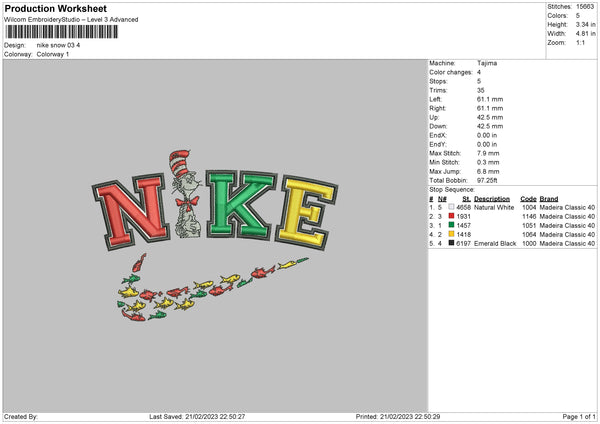Click the Colorway 1 value
Viewport: 600px width, 424px height.
[53, 54]
